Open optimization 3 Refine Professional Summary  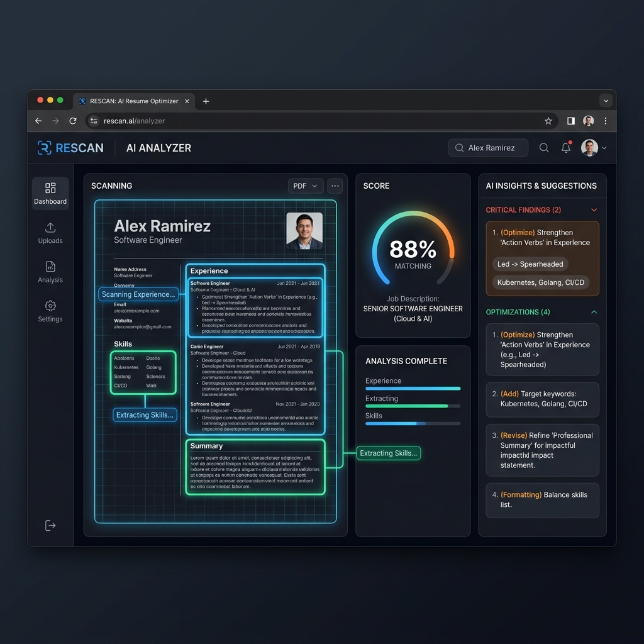coord(542,450)
